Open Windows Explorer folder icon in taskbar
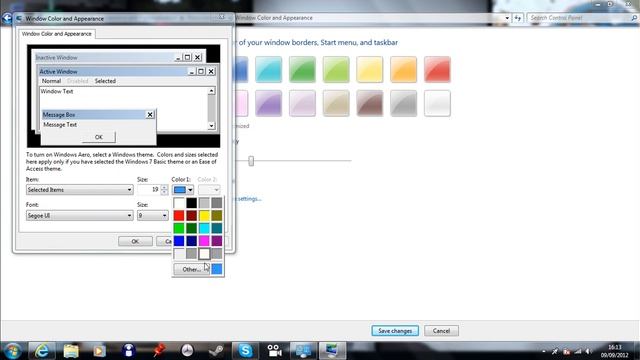The image size is (640, 360). point(71,351)
